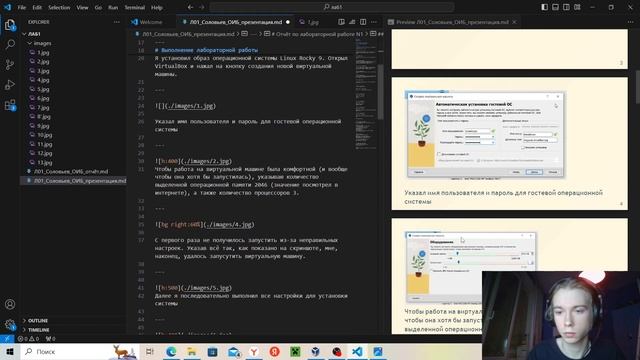Show errors and warnings count in status bar
The width and height of the screenshot is (640, 360).
pos(28,338)
